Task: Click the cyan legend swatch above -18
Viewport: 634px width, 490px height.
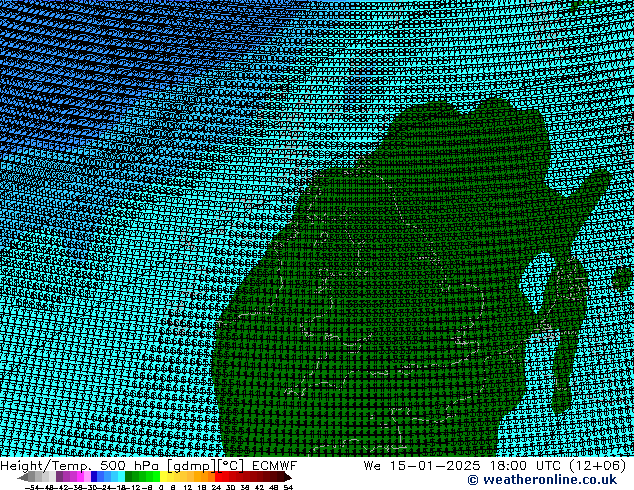Action: click(x=122, y=477)
